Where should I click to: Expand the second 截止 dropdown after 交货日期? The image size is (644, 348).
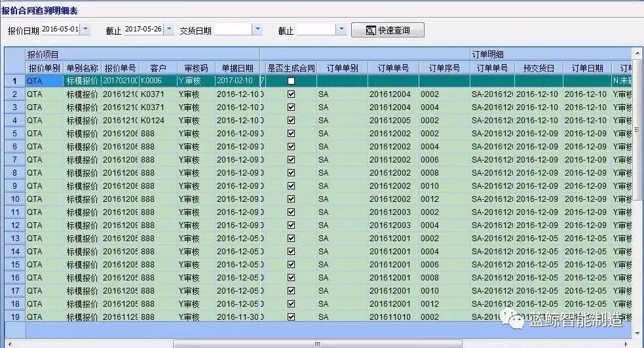[x=341, y=29]
